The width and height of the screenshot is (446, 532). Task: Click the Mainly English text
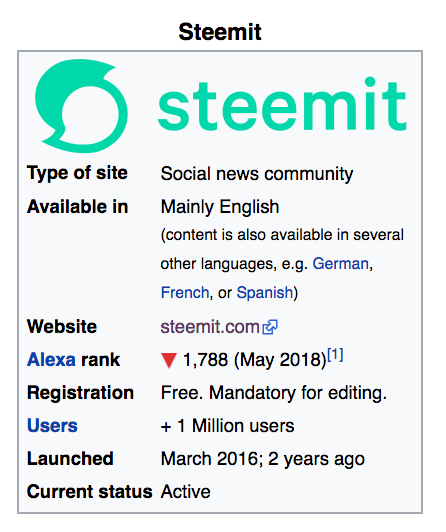tap(220, 207)
